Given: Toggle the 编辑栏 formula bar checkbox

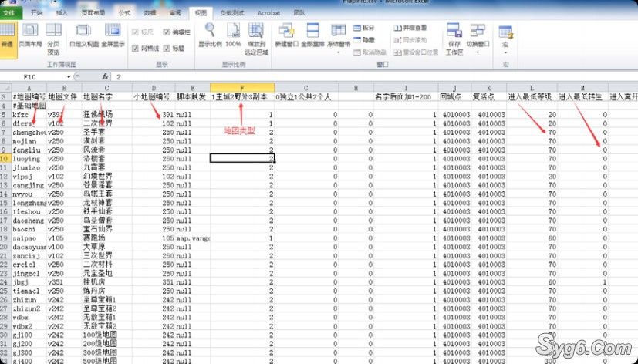Looking at the screenshot, I should coord(167,32).
